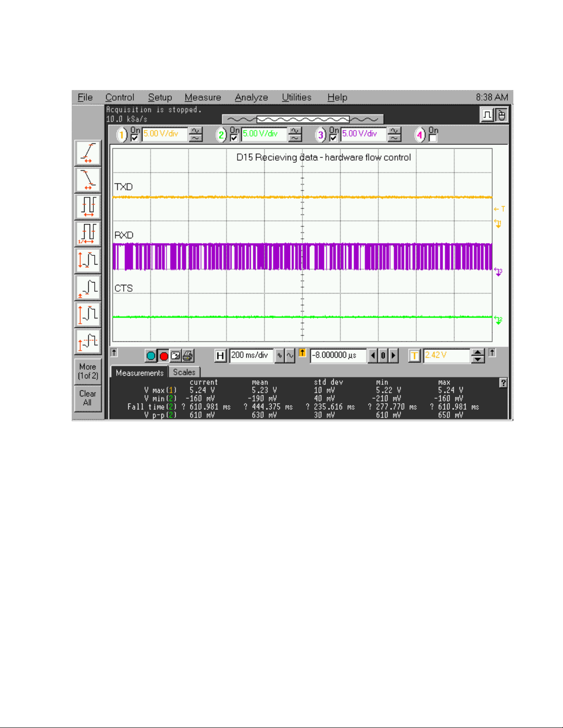Click the memory bar waveform overview
This screenshot has width=563, height=728.
pos(302,119)
